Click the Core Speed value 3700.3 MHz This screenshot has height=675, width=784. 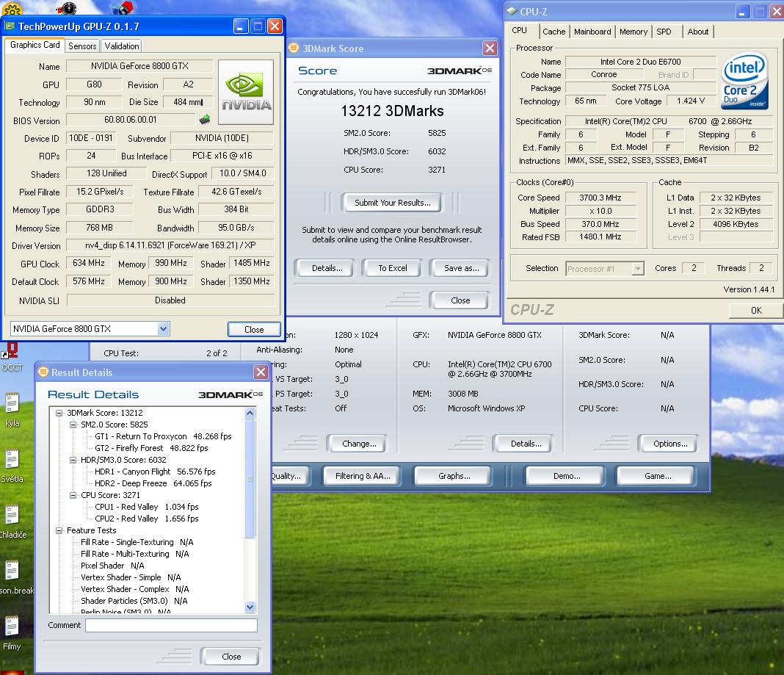pyautogui.click(x=600, y=198)
